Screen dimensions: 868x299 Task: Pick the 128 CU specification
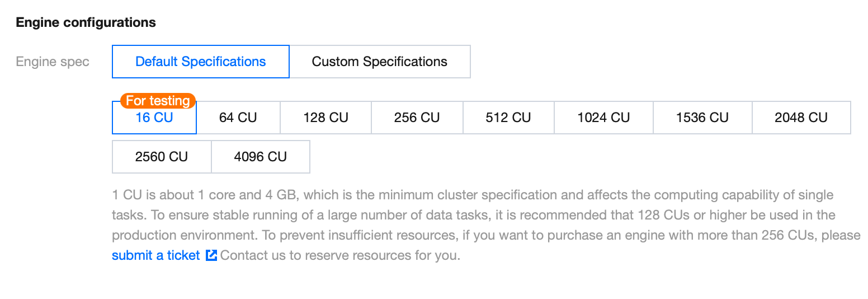pos(325,118)
